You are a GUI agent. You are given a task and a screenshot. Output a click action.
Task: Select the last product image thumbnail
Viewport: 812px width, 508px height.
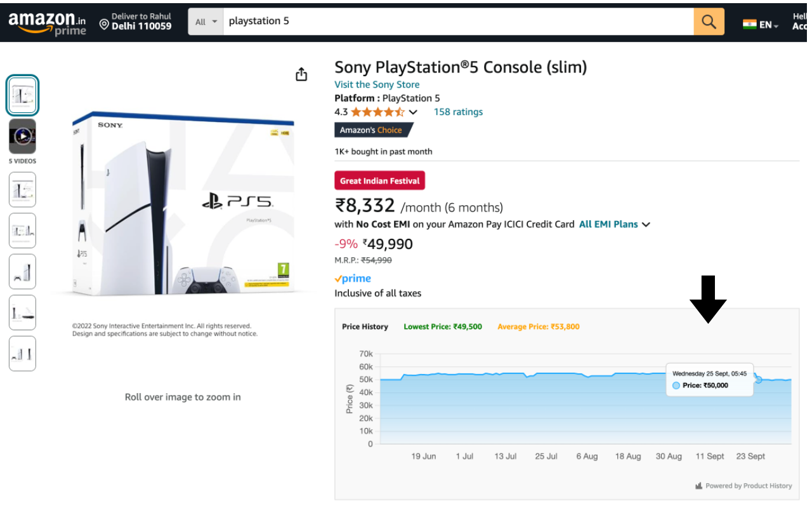(22, 354)
